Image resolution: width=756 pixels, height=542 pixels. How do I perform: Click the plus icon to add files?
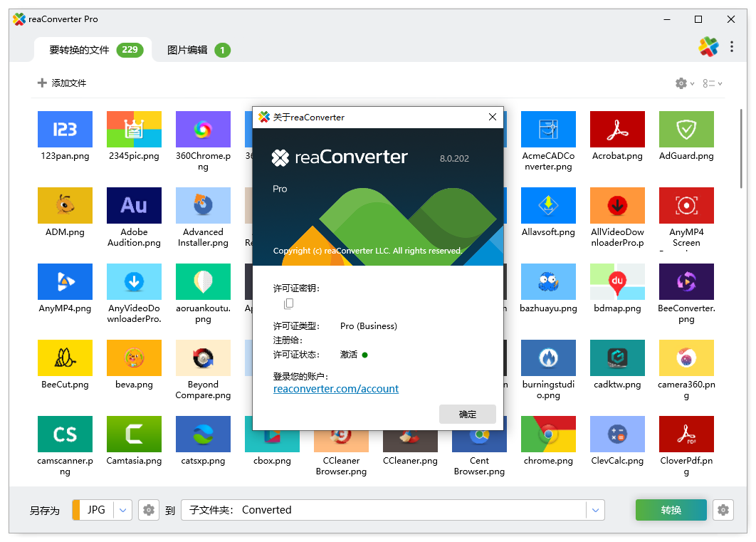(42, 83)
